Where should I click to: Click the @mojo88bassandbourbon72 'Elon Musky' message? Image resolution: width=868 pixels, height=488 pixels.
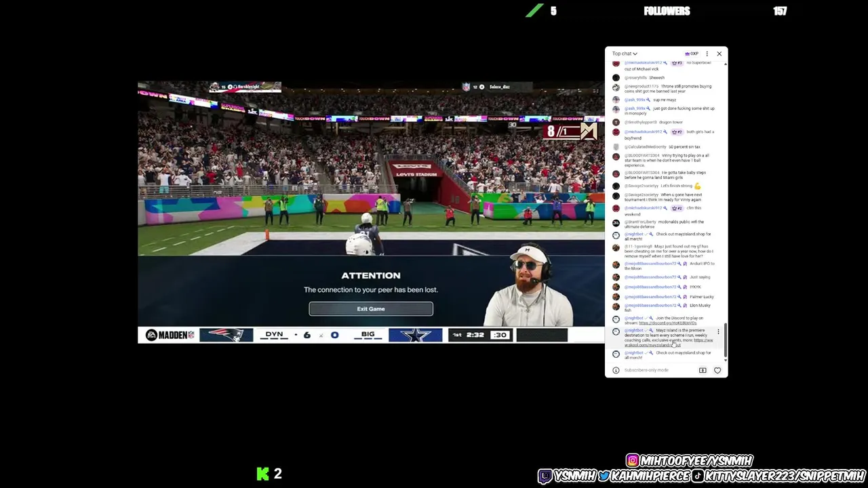(x=667, y=308)
